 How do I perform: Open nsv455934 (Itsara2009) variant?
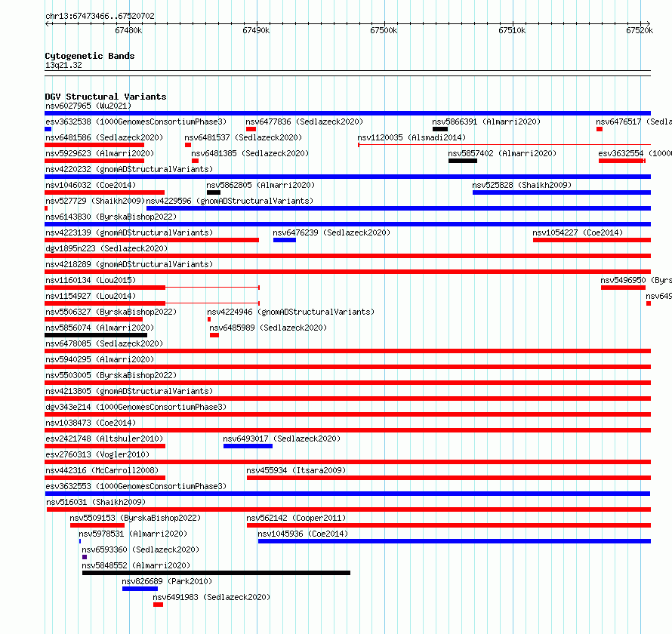(x=296, y=470)
